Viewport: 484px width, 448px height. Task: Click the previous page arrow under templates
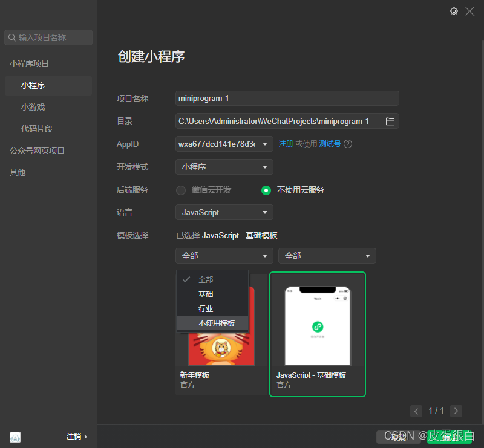(x=416, y=411)
